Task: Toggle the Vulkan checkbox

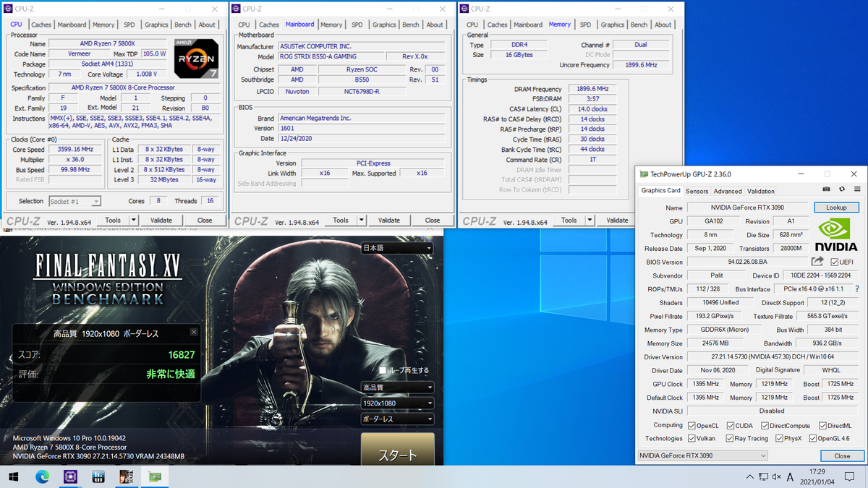Action: coord(692,438)
